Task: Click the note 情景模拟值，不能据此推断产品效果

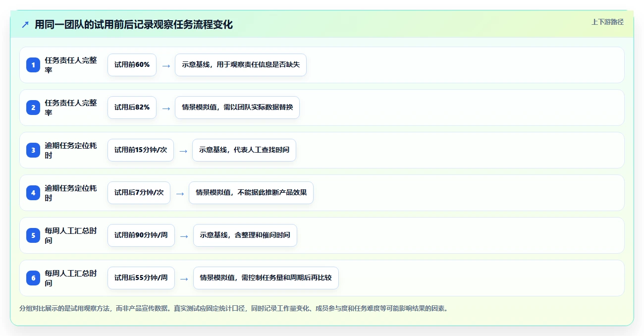Action: pos(251,193)
